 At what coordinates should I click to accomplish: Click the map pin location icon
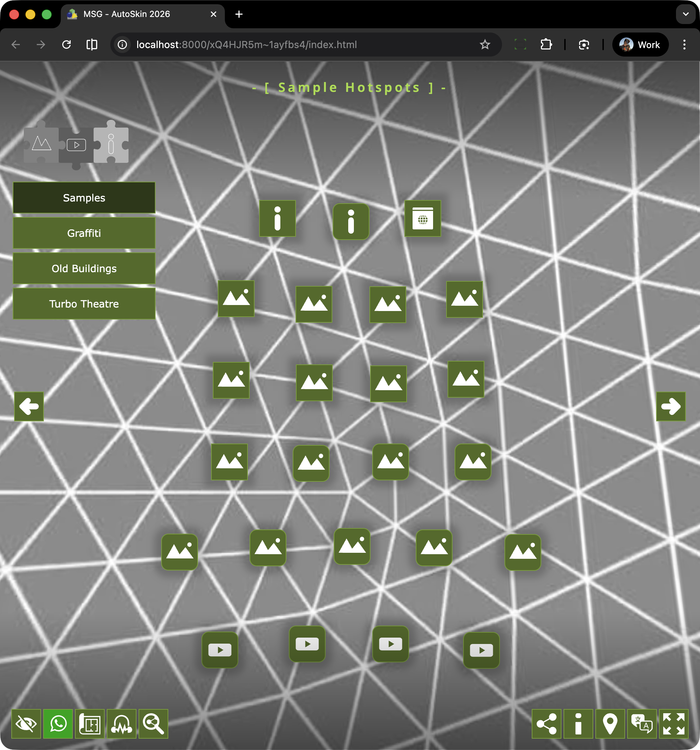pyautogui.click(x=609, y=723)
